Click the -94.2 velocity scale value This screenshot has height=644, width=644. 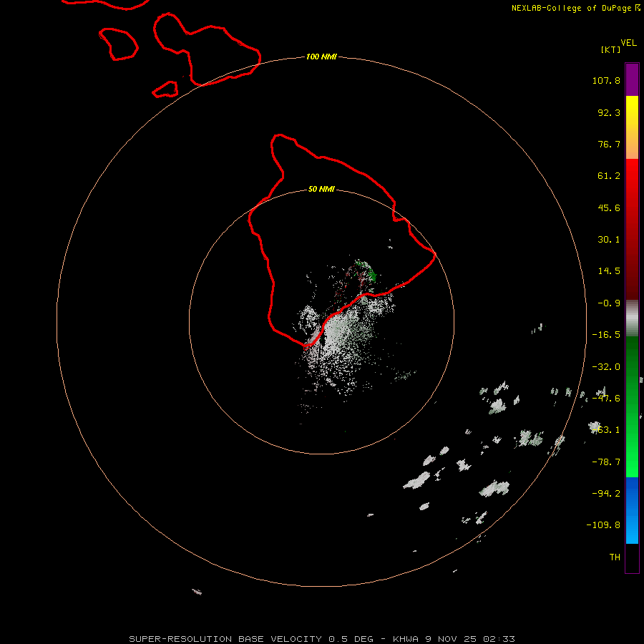point(606,493)
